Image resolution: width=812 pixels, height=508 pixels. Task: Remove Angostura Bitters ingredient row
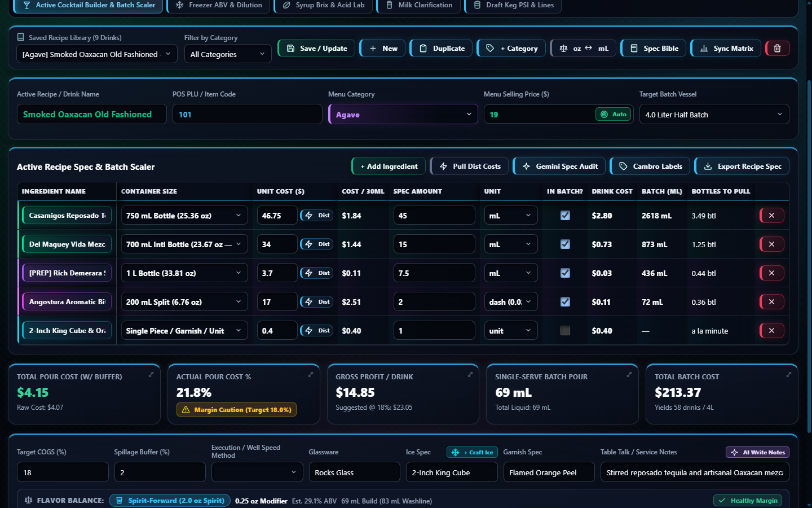click(772, 302)
